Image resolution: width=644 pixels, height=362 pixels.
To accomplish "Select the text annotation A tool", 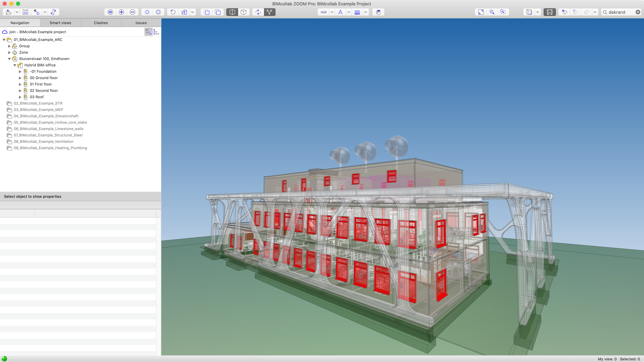I will point(340,12).
